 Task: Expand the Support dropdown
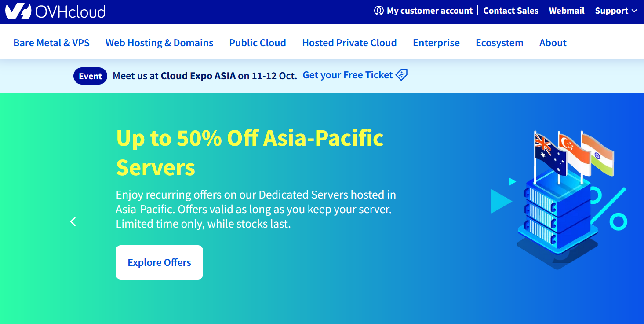tap(615, 11)
